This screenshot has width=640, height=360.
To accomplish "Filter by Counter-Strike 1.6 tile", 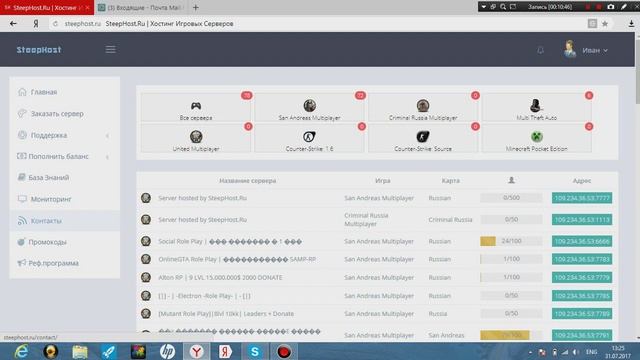I will [x=309, y=138].
